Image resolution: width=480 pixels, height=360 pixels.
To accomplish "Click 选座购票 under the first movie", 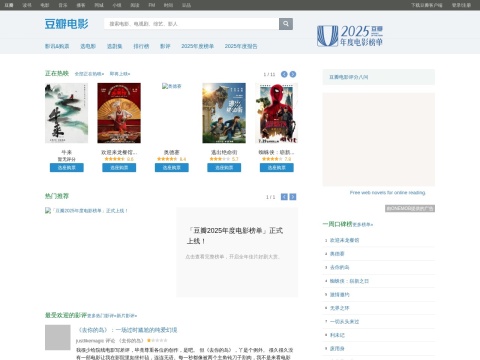I will point(67,168).
